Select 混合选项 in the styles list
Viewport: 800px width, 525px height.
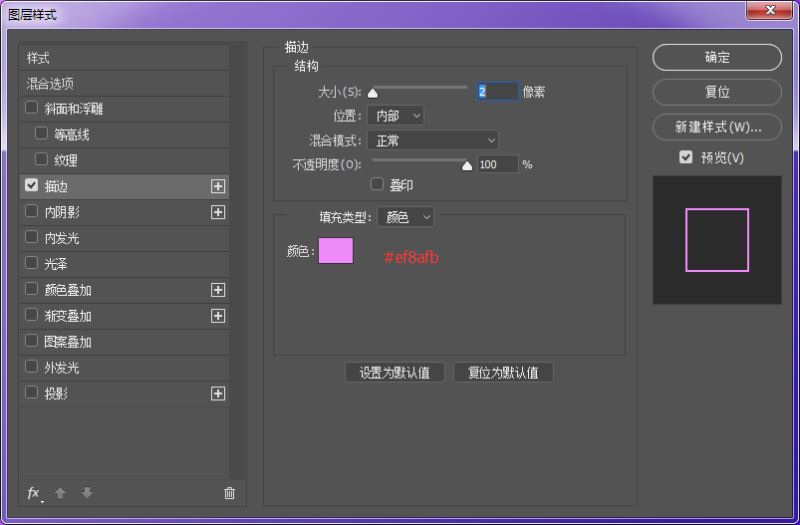click(x=50, y=84)
